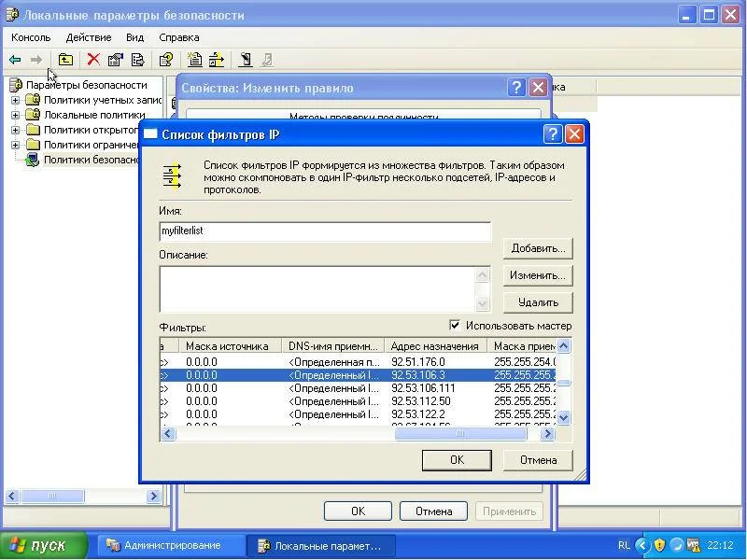The image size is (747, 560).
Task: Open the 'пуск' Start menu
Action: (x=43, y=545)
